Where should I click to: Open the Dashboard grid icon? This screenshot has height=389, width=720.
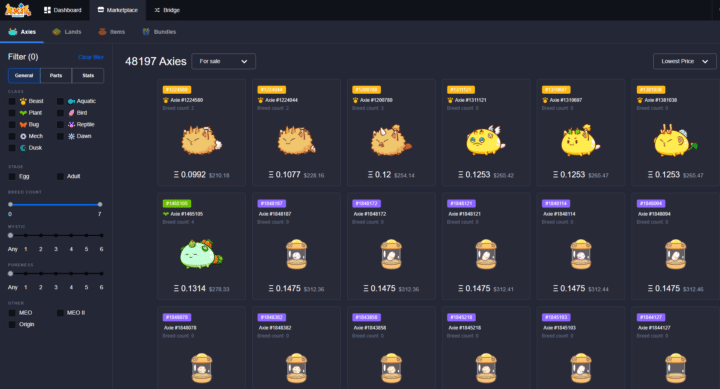(x=47, y=10)
